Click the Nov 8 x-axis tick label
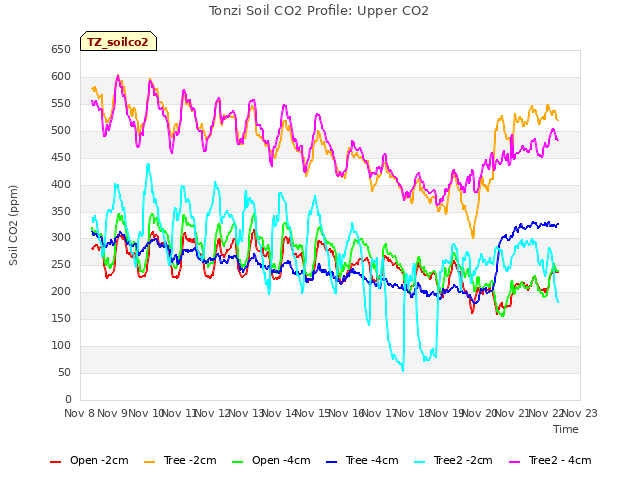640x480 pixels. pyautogui.click(x=79, y=413)
